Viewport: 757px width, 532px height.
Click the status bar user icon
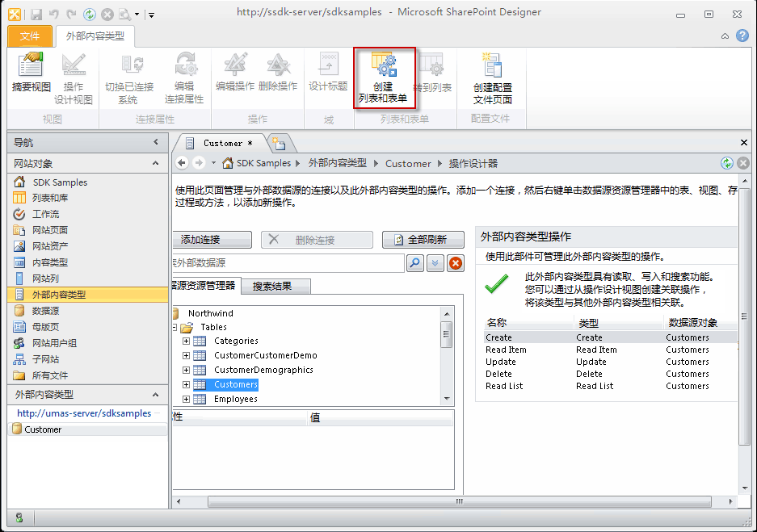(19, 518)
